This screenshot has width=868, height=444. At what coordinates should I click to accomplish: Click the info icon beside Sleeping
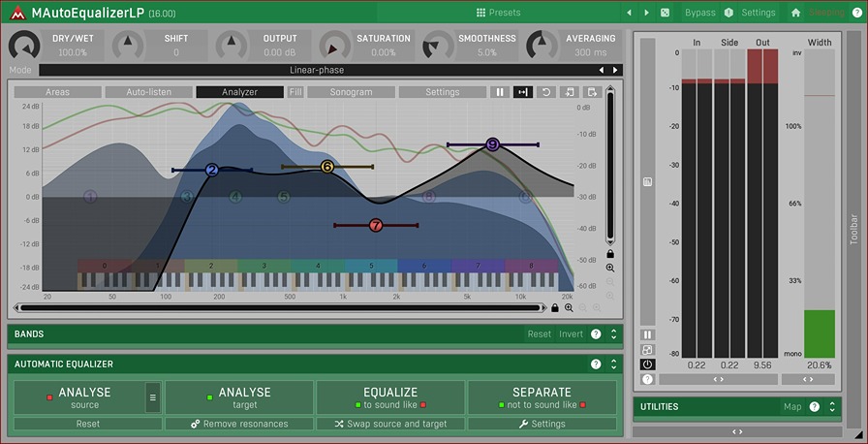[x=857, y=13]
